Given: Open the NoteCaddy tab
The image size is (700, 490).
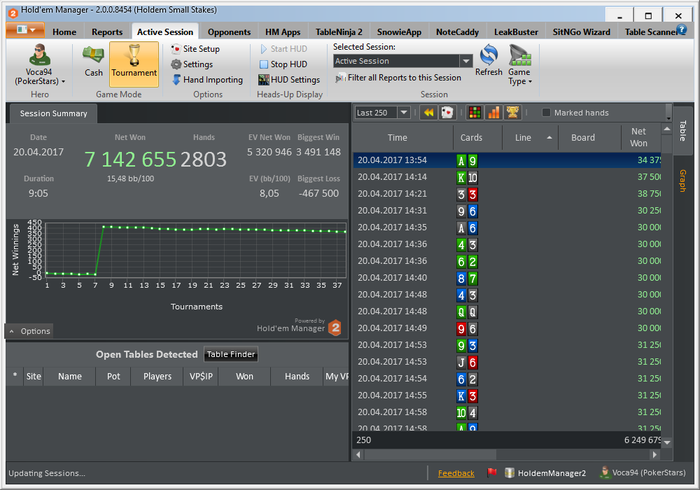Looking at the screenshot, I should click(x=457, y=32).
